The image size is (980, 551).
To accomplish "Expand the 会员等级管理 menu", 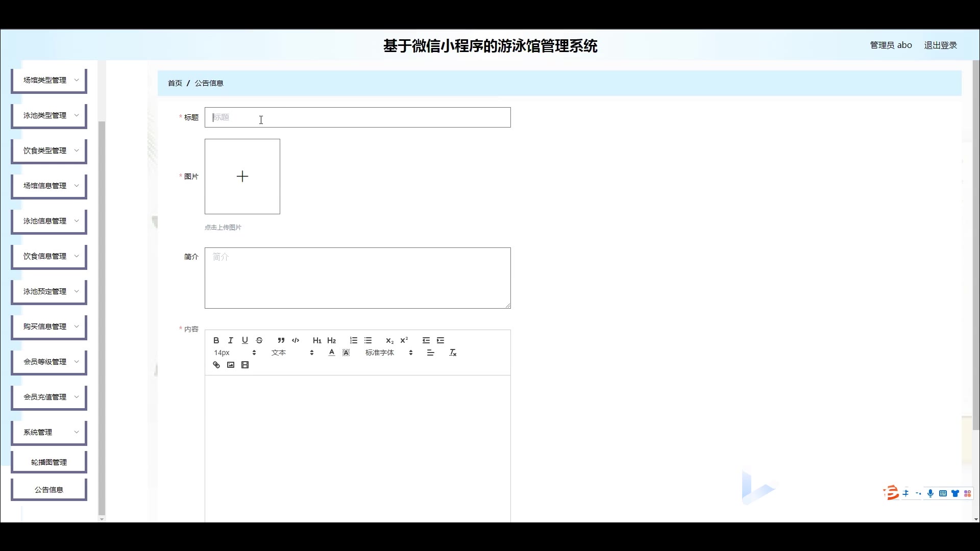I will [x=49, y=362].
